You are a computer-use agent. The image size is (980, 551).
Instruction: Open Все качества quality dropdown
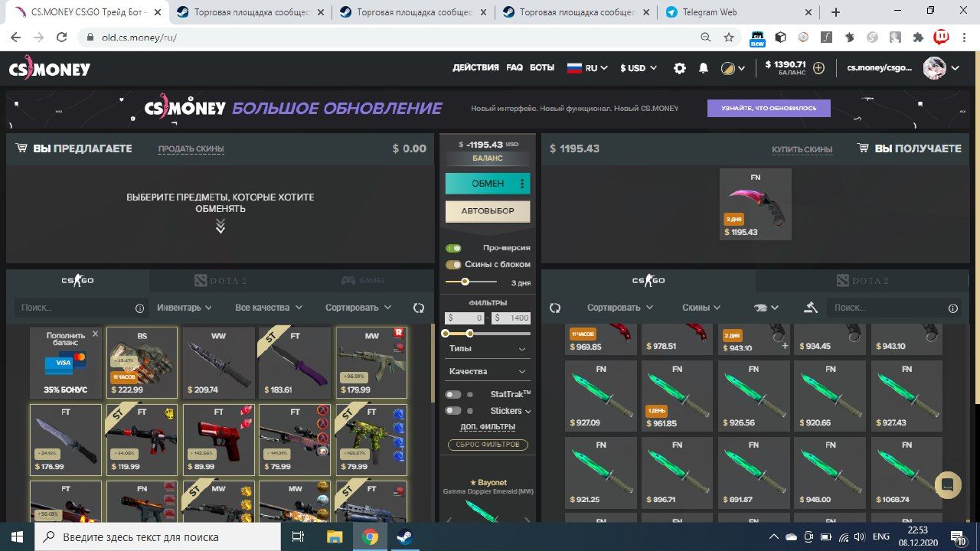pos(269,308)
